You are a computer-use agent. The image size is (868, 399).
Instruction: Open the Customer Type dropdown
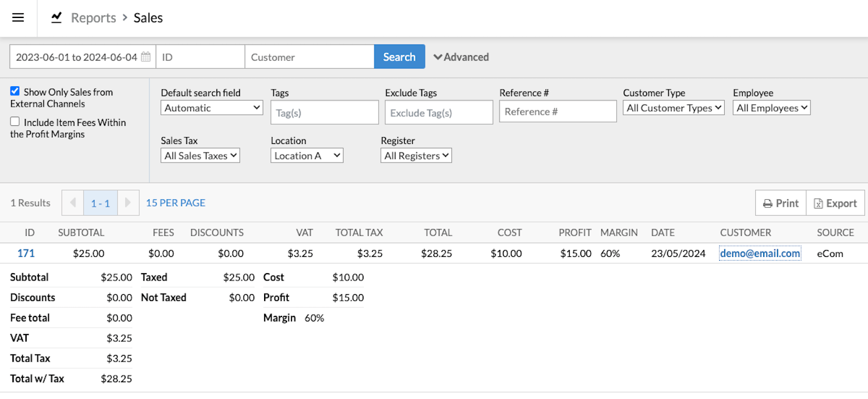pos(673,108)
